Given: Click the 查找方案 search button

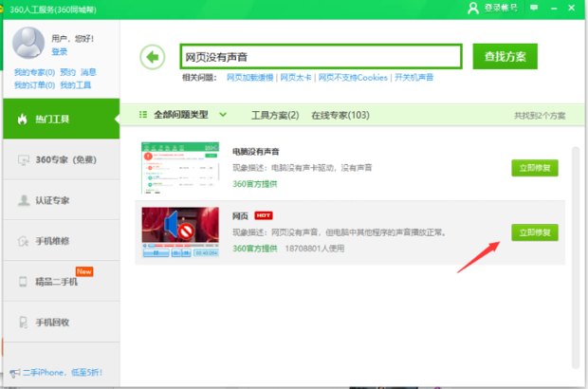Looking at the screenshot, I should coord(505,57).
